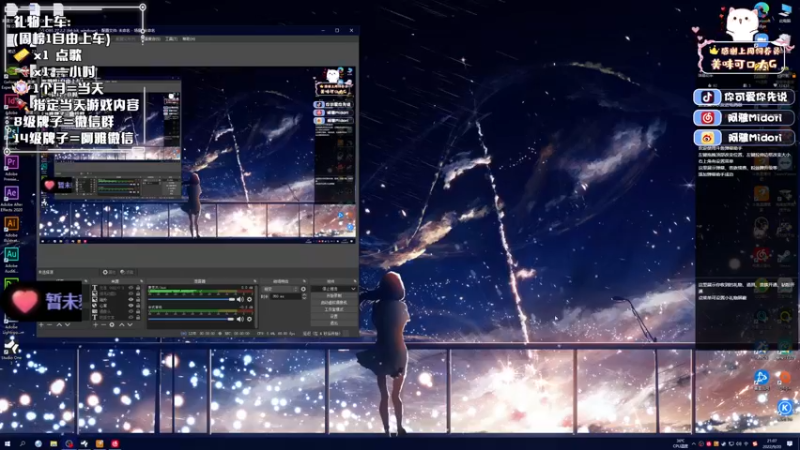Show hidden system tray icons chevron
Screen dimensions: 800x450
(693, 443)
